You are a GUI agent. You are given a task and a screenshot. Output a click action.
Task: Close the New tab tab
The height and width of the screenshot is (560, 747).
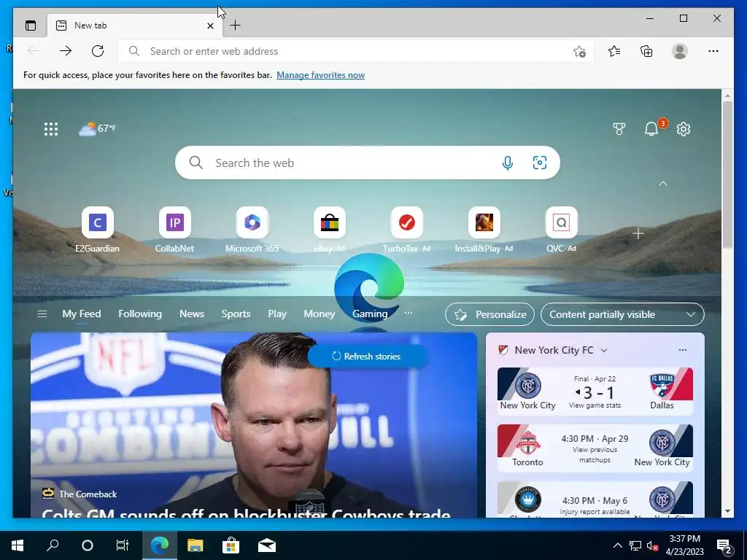[210, 26]
